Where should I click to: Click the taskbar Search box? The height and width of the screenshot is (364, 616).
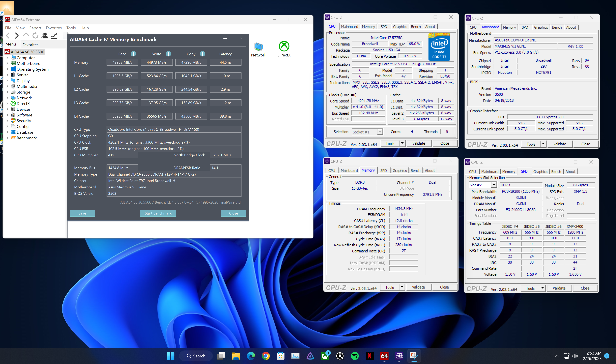pos(196,356)
